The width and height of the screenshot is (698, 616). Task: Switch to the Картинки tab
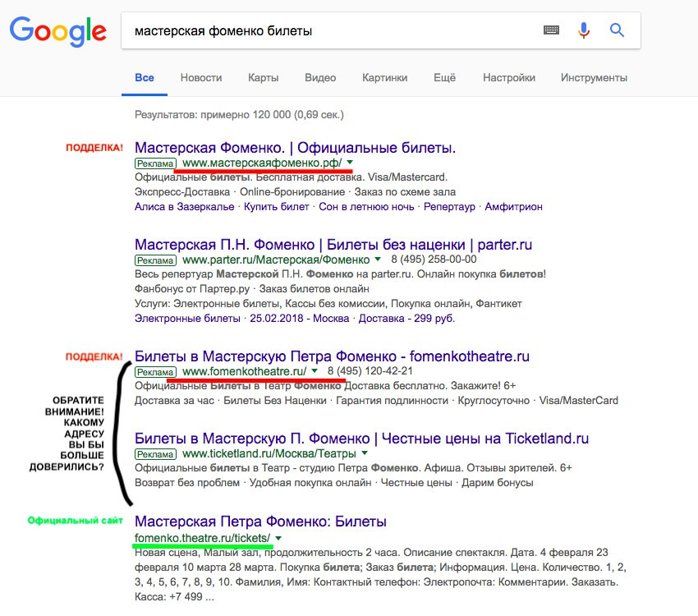[384, 77]
